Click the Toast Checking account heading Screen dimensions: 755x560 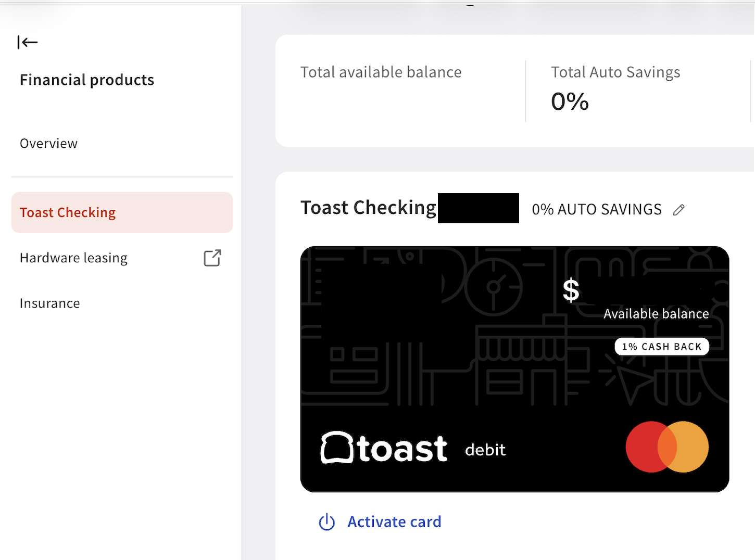click(368, 208)
